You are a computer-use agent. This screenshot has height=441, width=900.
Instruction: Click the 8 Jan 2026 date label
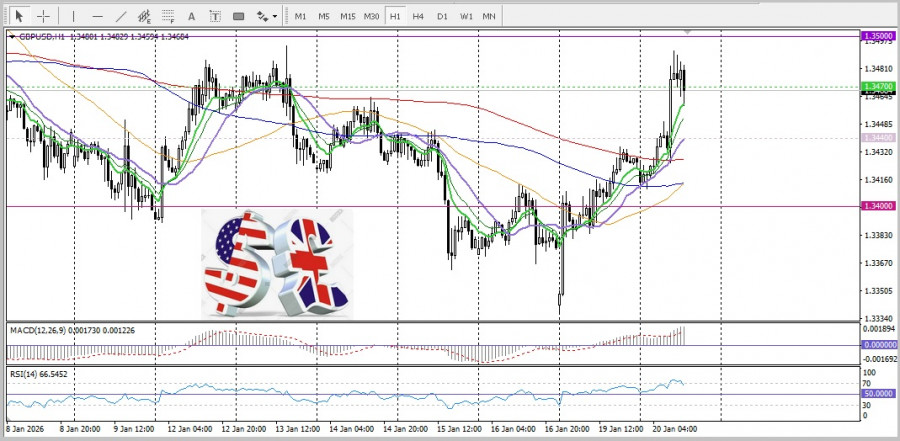24,429
